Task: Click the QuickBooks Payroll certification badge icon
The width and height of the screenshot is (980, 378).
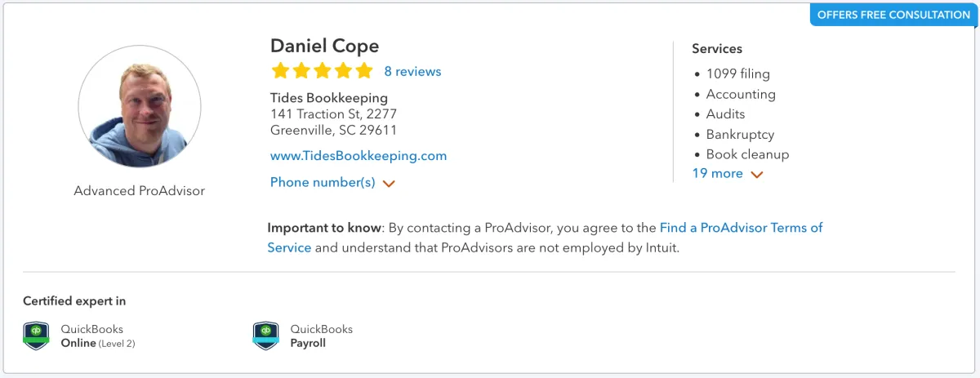Action: coord(266,336)
